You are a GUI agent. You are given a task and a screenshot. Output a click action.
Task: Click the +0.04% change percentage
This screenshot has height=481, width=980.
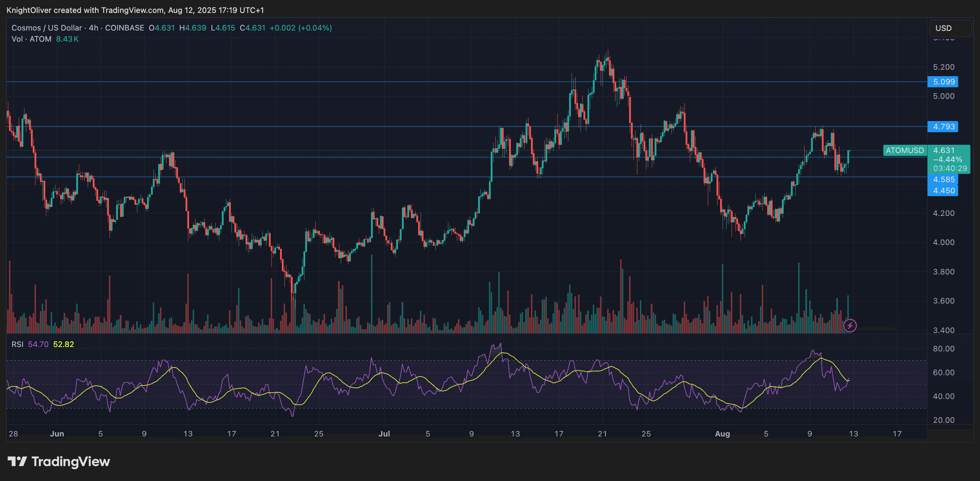pyautogui.click(x=315, y=27)
